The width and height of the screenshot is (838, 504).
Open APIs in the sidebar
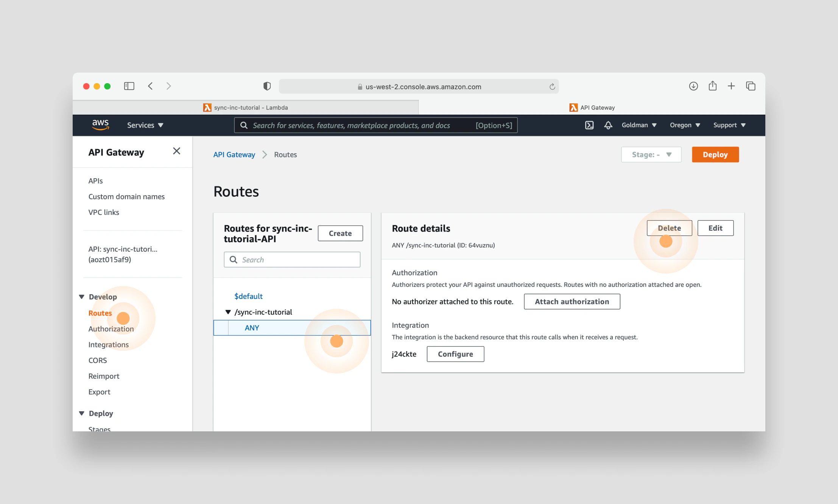tap(95, 181)
